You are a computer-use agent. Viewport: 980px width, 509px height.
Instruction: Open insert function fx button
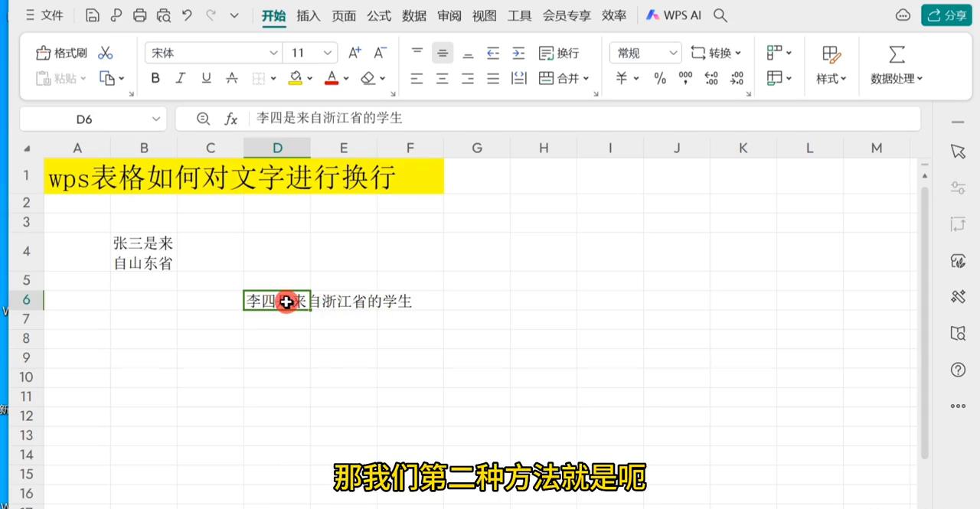point(230,119)
